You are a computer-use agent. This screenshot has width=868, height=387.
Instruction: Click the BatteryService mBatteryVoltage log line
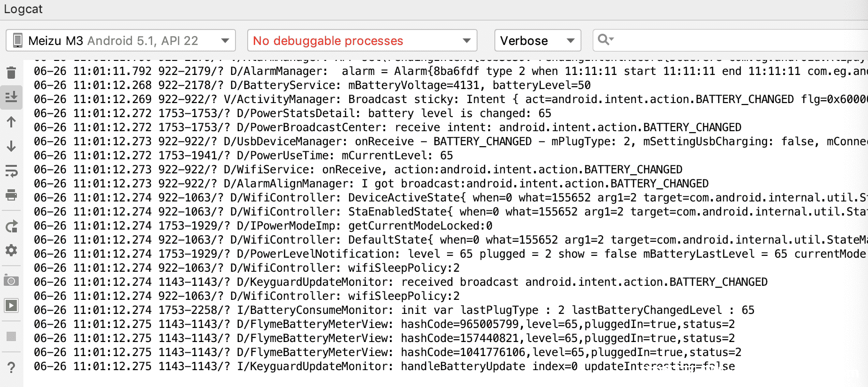[x=312, y=85]
